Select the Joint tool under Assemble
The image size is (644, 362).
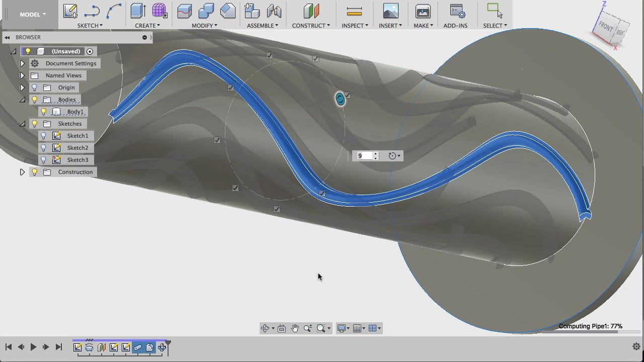[x=274, y=11]
